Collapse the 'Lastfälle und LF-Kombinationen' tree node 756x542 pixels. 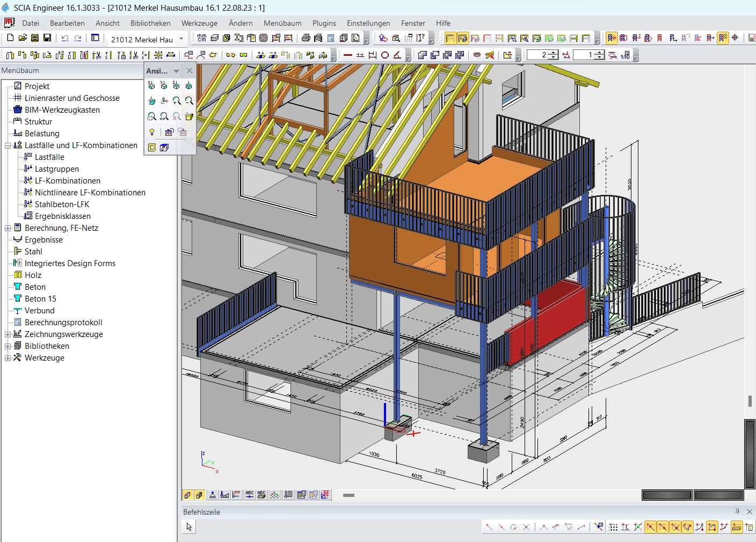[8, 145]
